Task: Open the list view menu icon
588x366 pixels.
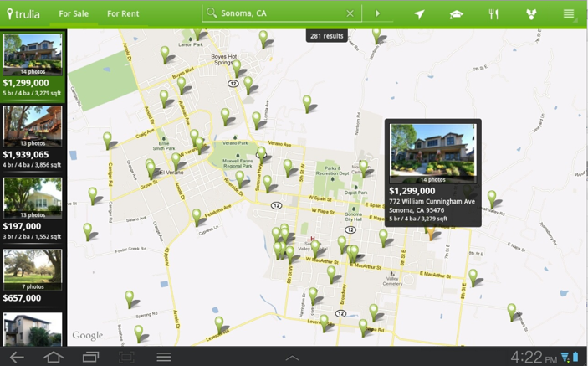Action: pos(569,14)
